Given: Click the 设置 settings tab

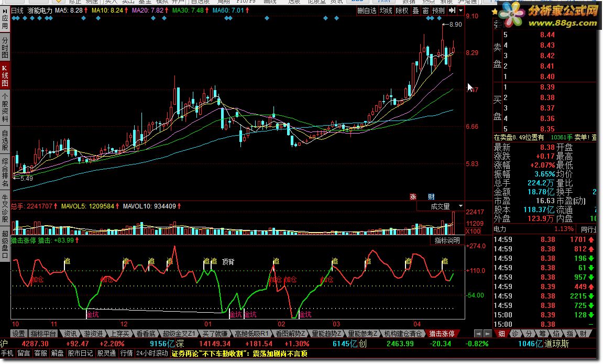Looking at the screenshot, I should pos(18,334).
